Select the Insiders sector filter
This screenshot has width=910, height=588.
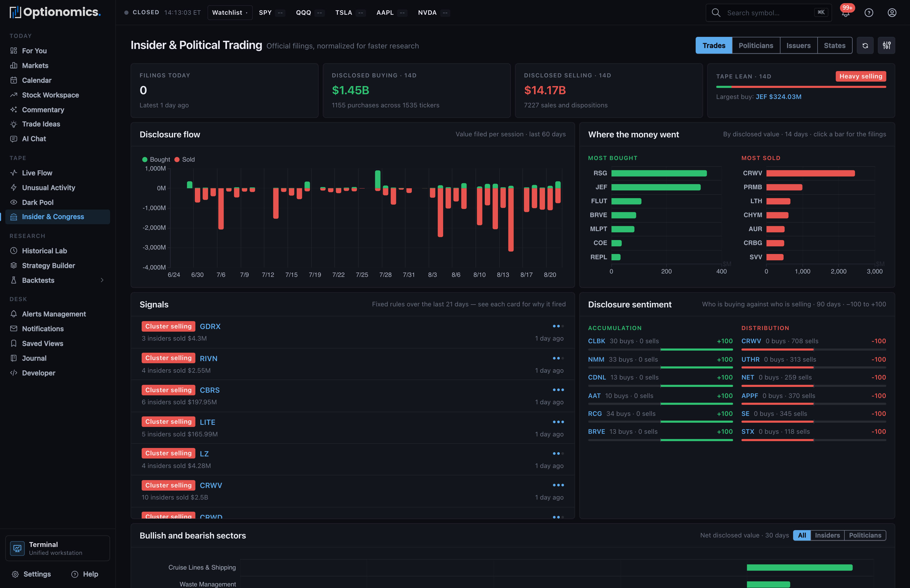[827, 535]
